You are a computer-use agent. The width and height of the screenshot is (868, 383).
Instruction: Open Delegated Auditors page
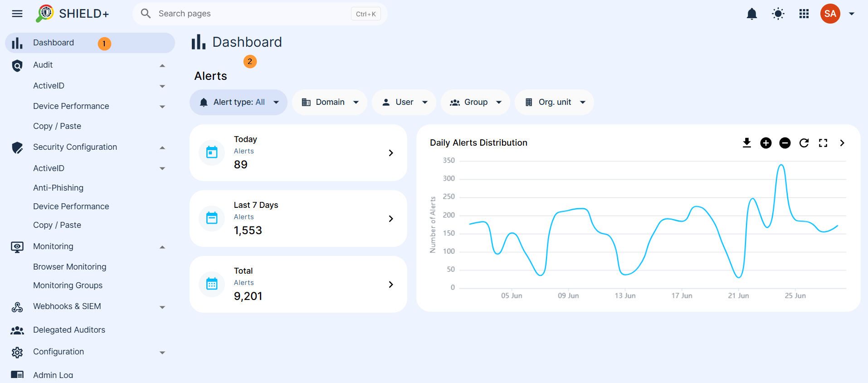(69, 330)
